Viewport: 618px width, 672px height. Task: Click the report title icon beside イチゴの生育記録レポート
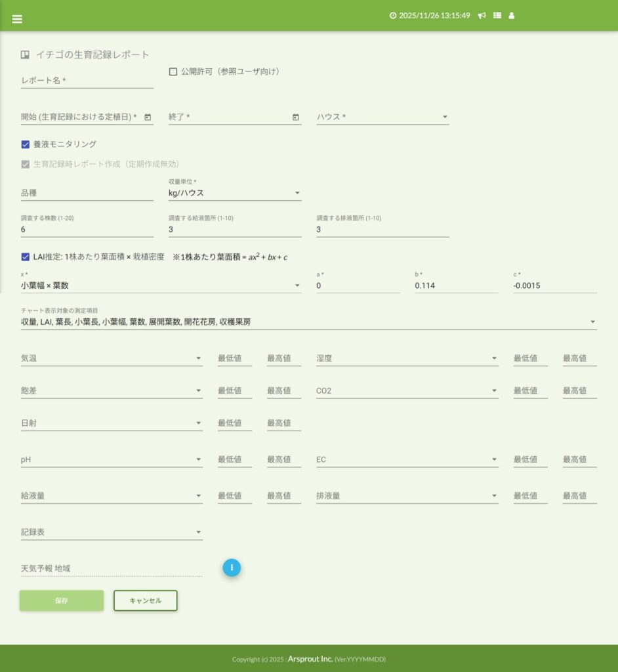[x=25, y=55]
